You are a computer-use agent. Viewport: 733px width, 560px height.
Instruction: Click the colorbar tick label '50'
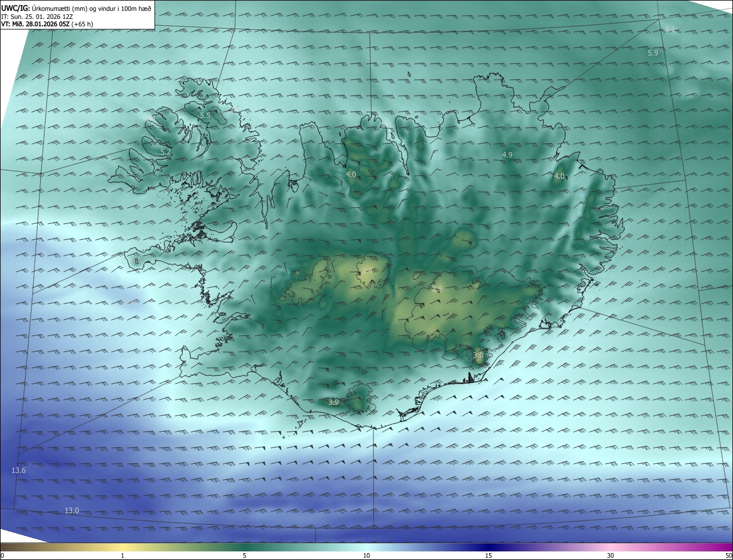pyautogui.click(x=728, y=556)
